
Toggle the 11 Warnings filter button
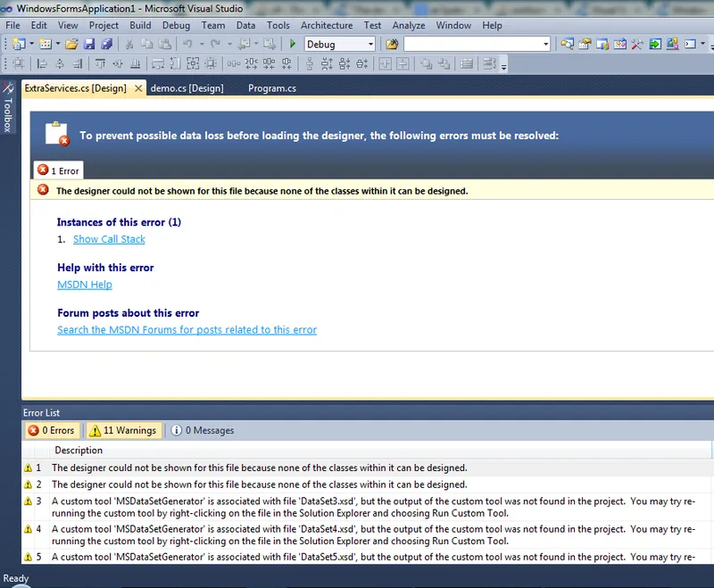[x=123, y=430]
